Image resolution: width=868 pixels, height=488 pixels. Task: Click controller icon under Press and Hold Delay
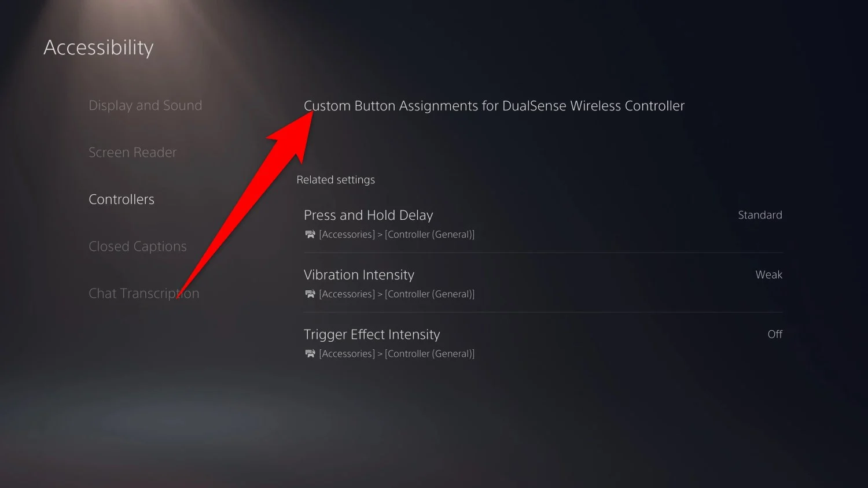[x=310, y=234]
